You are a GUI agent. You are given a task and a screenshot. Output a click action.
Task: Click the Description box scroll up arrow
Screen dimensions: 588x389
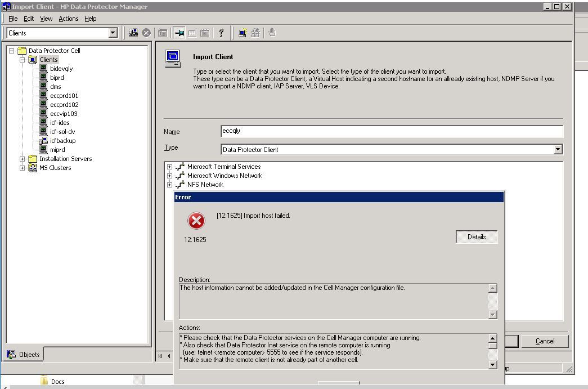point(493,288)
